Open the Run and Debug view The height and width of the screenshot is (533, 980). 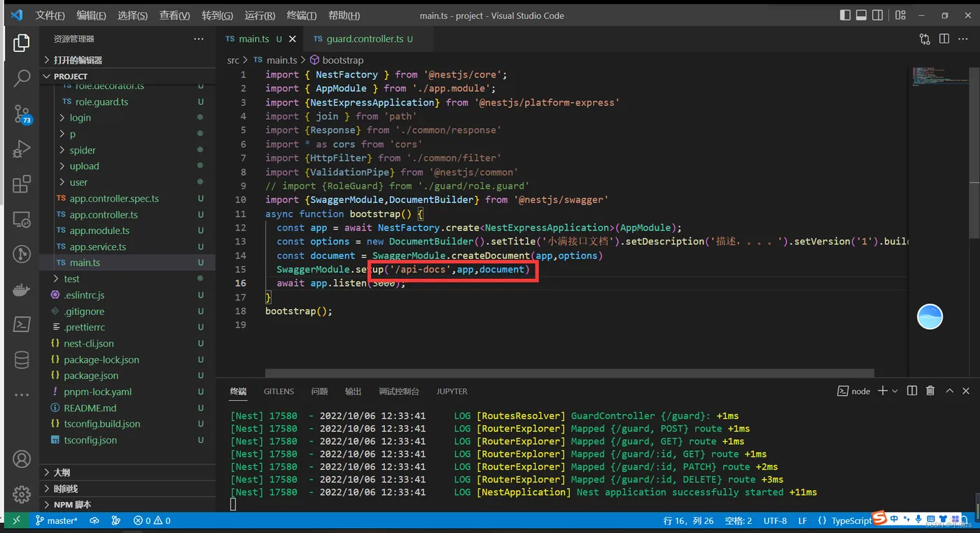[x=22, y=148]
